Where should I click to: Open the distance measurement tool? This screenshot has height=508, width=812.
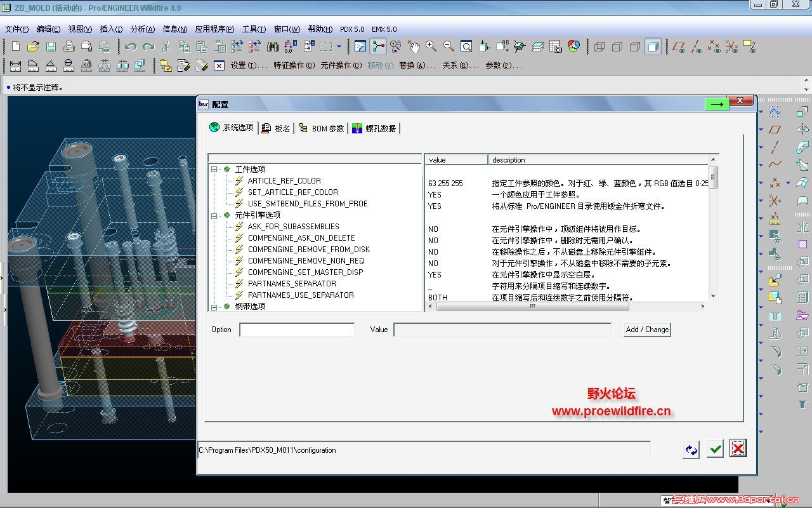click(16, 65)
